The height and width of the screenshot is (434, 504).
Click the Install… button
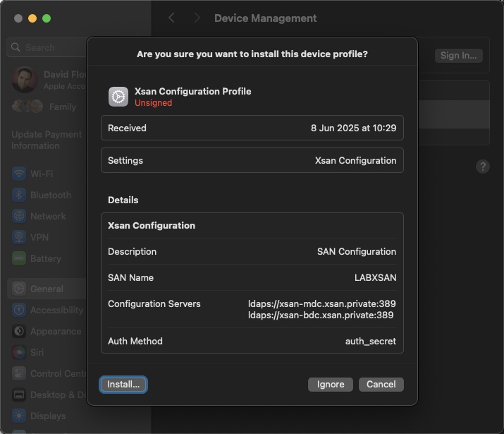pyautogui.click(x=123, y=385)
